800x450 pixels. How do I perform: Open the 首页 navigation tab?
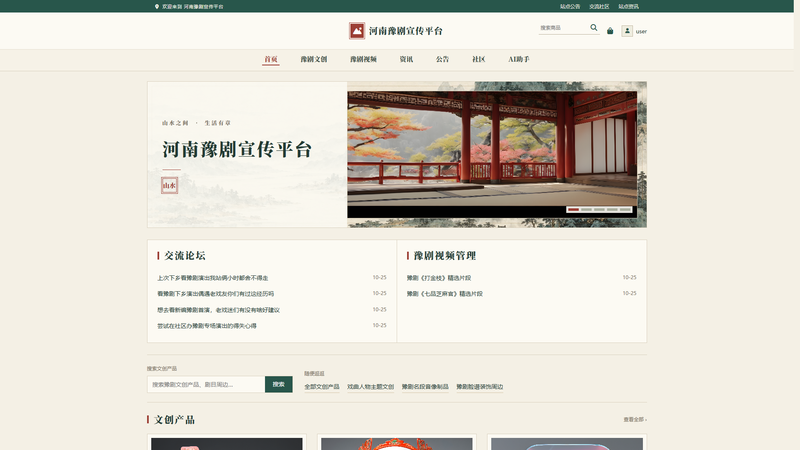coord(271,59)
